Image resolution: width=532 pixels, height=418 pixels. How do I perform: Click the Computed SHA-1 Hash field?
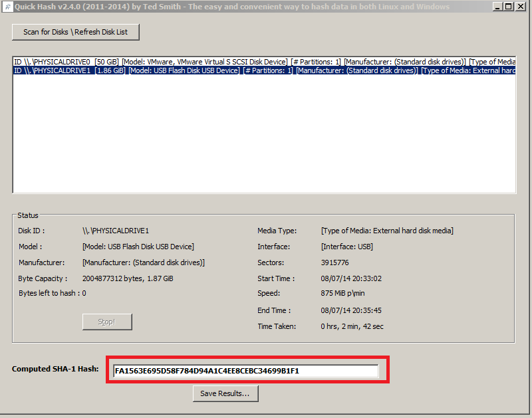pos(245,371)
